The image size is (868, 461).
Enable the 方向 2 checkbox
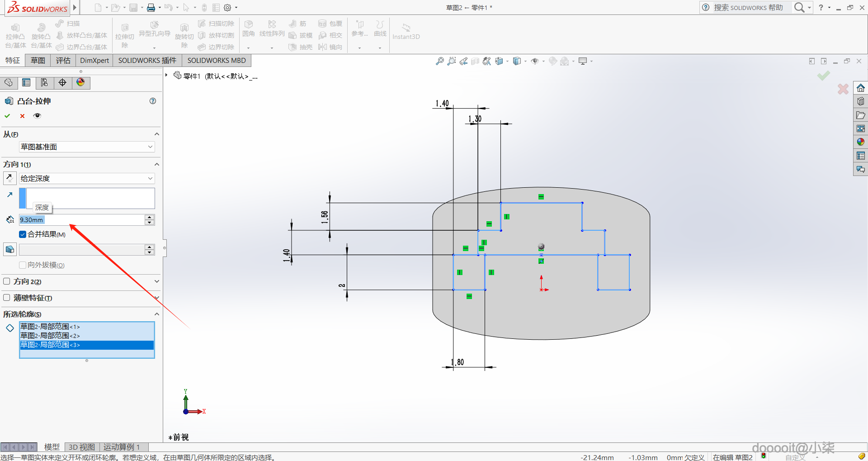point(7,281)
